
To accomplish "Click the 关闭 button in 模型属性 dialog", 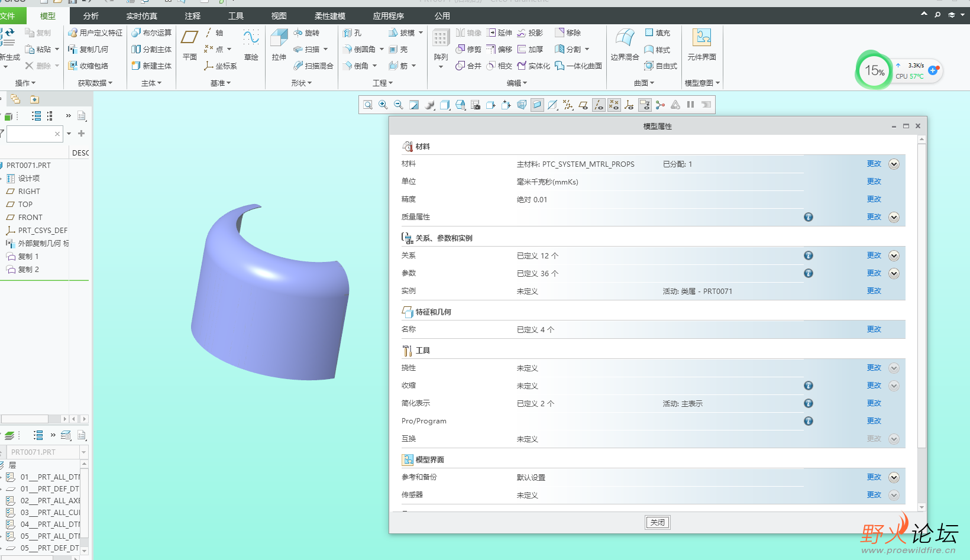I will point(657,522).
